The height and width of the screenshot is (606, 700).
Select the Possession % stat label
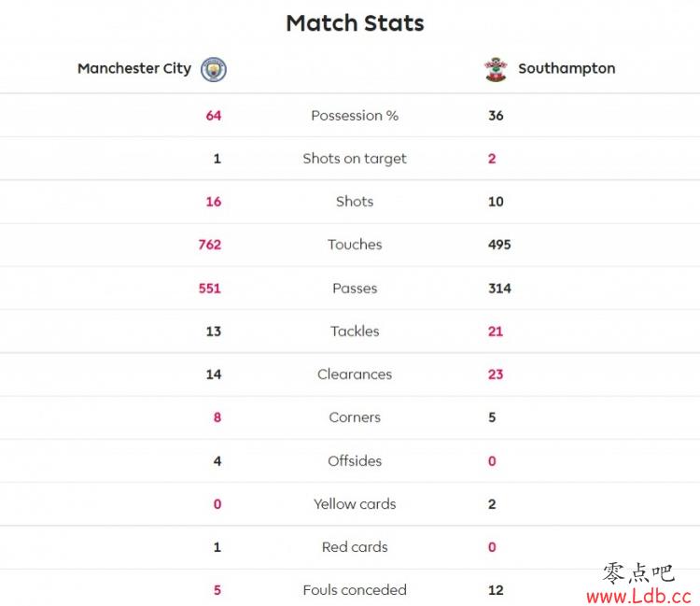tap(355, 116)
